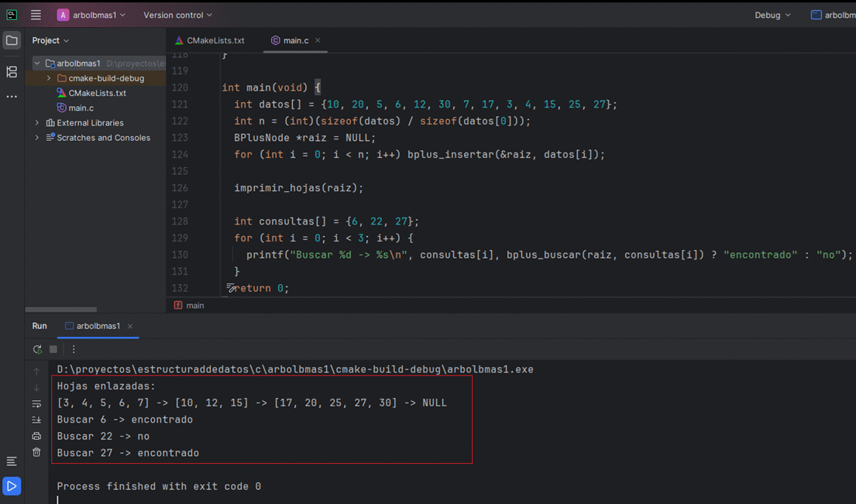The height and width of the screenshot is (504, 856).
Task: Open the Run tool window from left sidebar
Action: 12,486
